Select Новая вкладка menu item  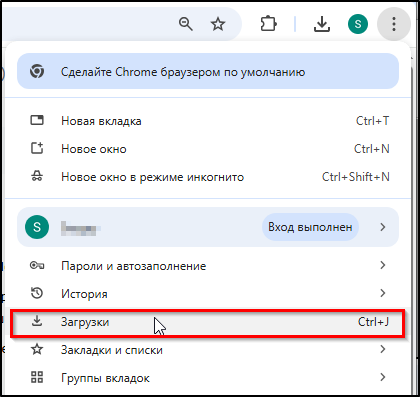click(208, 121)
